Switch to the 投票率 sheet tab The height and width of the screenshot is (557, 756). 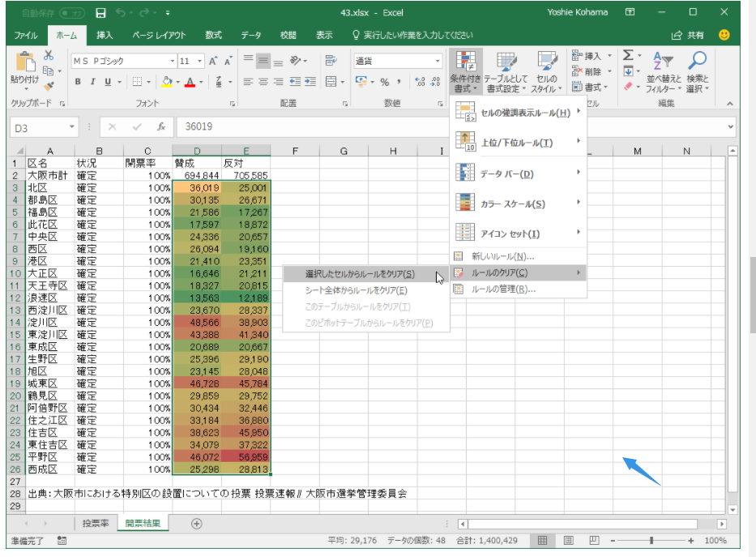coord(96,523)
